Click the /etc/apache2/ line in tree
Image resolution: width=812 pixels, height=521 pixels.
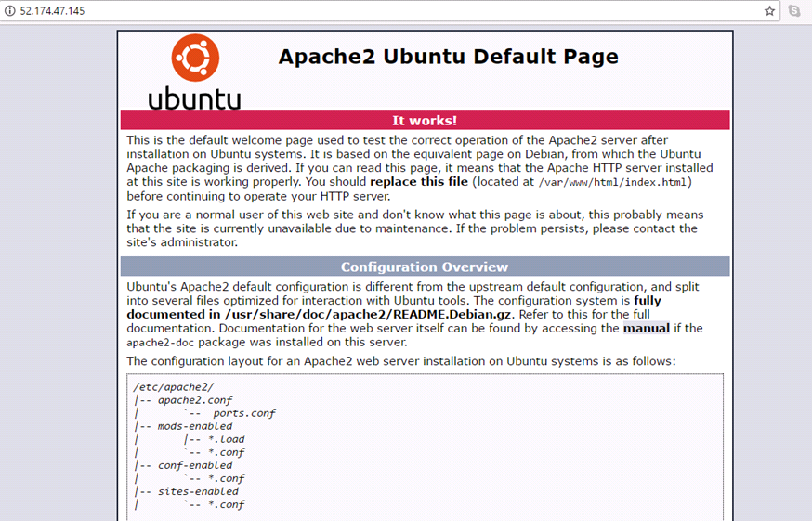click(174, 387)
